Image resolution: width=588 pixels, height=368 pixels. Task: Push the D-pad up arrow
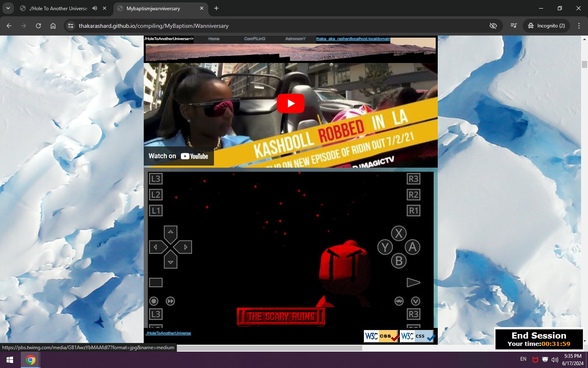point(171,233)
